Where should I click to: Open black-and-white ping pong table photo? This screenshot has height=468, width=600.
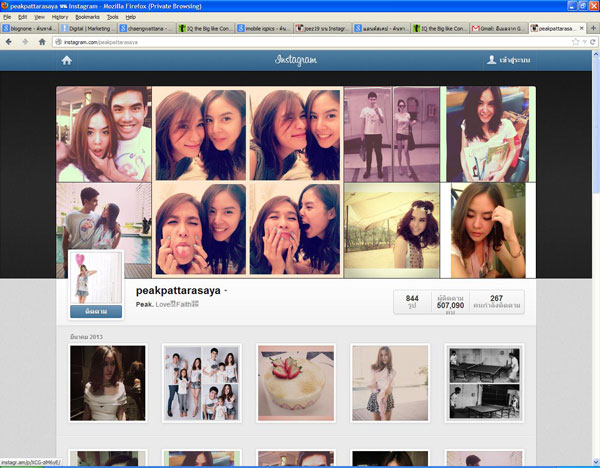click(484, 383)
